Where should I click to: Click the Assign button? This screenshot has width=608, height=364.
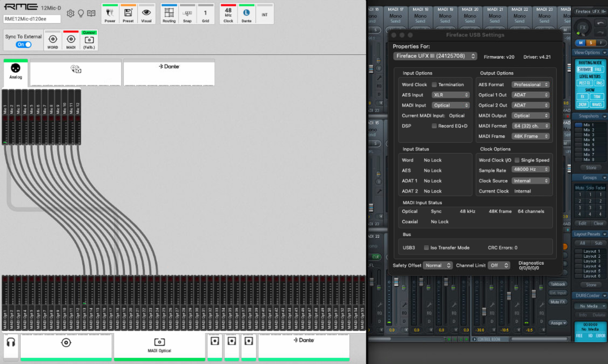[x=558, y=323]
